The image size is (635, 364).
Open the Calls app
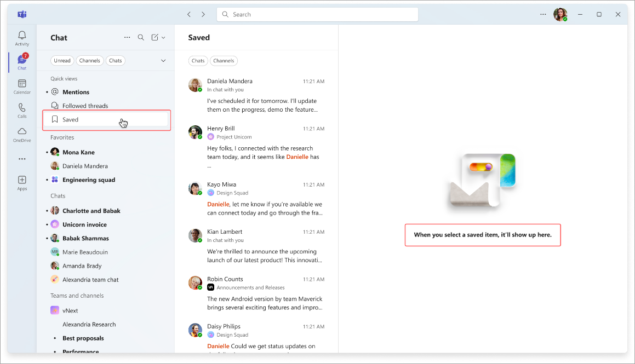coord(22,111)
